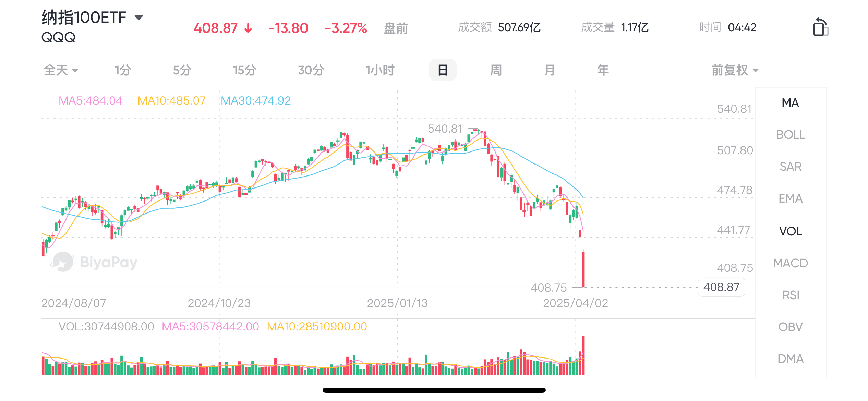Open the 纳指100ETF symbol dropdown
This screenshot has width=868, height=401.
[x=138, y=17]
